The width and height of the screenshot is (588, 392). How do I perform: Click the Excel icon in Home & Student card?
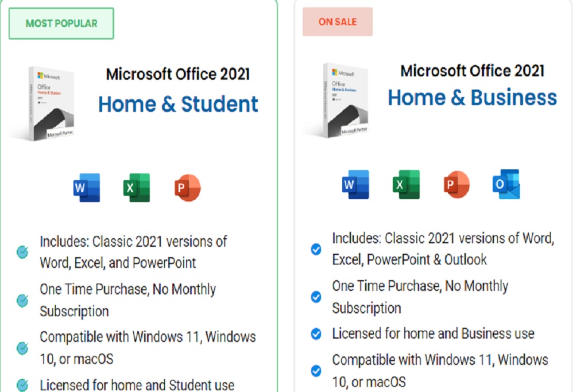(x=137, y=187)
